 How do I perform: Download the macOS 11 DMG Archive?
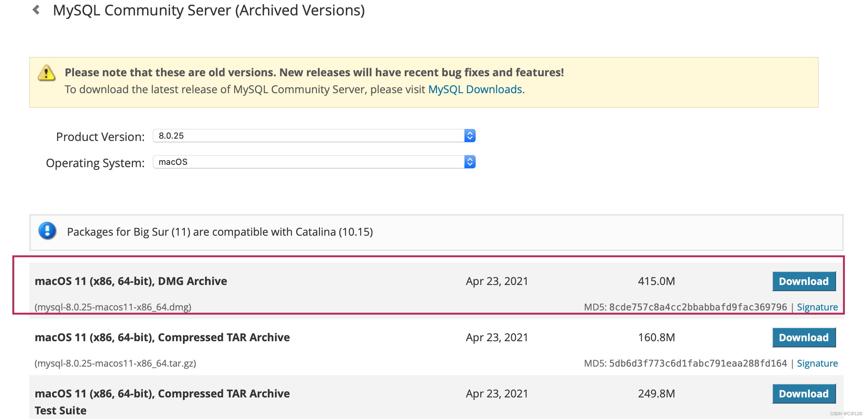point(804,281)
